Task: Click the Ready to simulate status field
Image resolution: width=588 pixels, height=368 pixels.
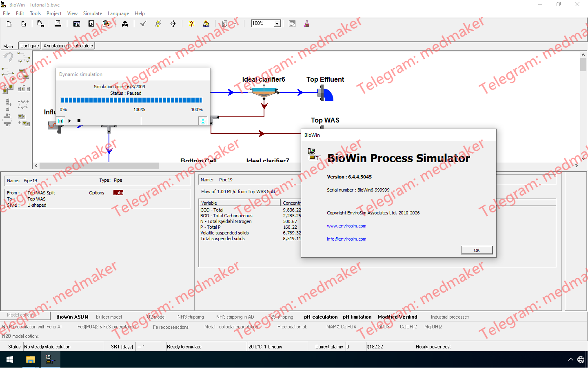Action: 206,347
